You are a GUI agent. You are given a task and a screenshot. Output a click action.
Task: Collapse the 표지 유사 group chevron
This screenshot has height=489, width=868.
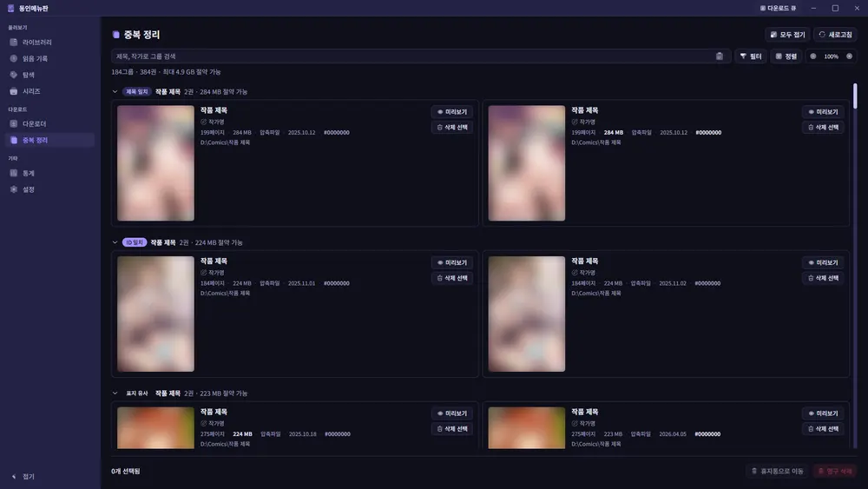coord(115,393)
